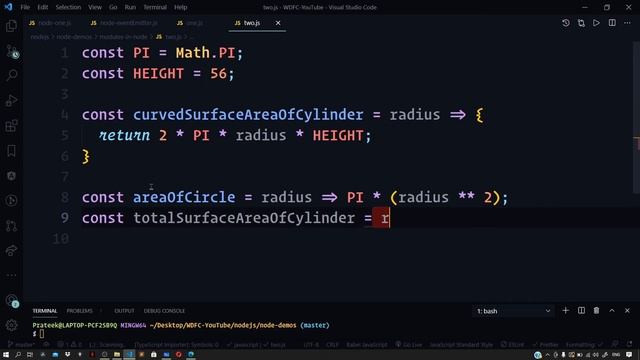Screen dimensions: 640x360
Task: Click the nodejs breadcrumb segment
Action: coord(40,37)
